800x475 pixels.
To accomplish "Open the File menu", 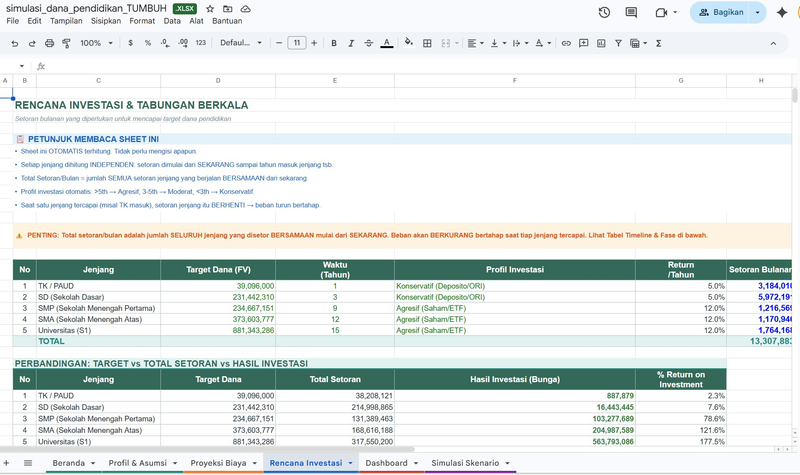I will [13, 21].
